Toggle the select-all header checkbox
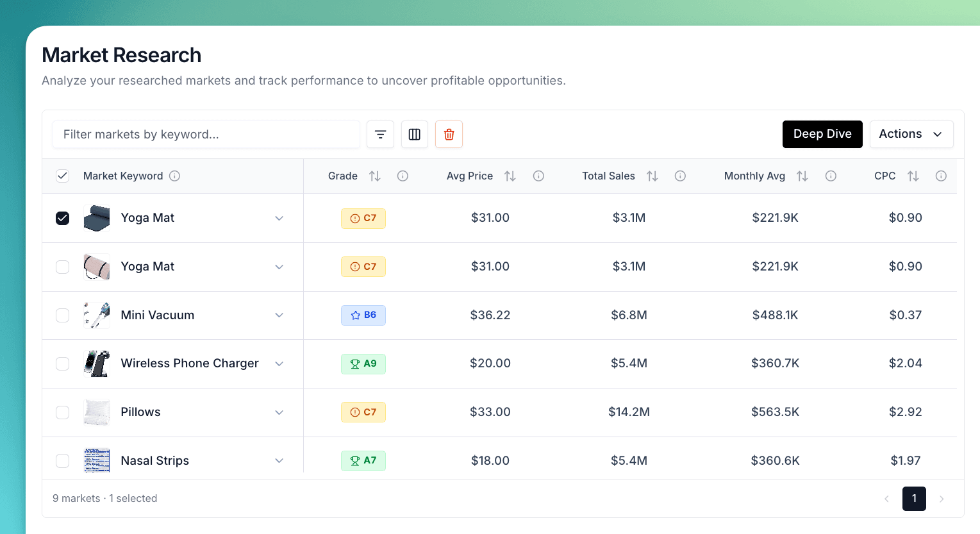This screenshot has width=980, height=534. click(62, 176)
